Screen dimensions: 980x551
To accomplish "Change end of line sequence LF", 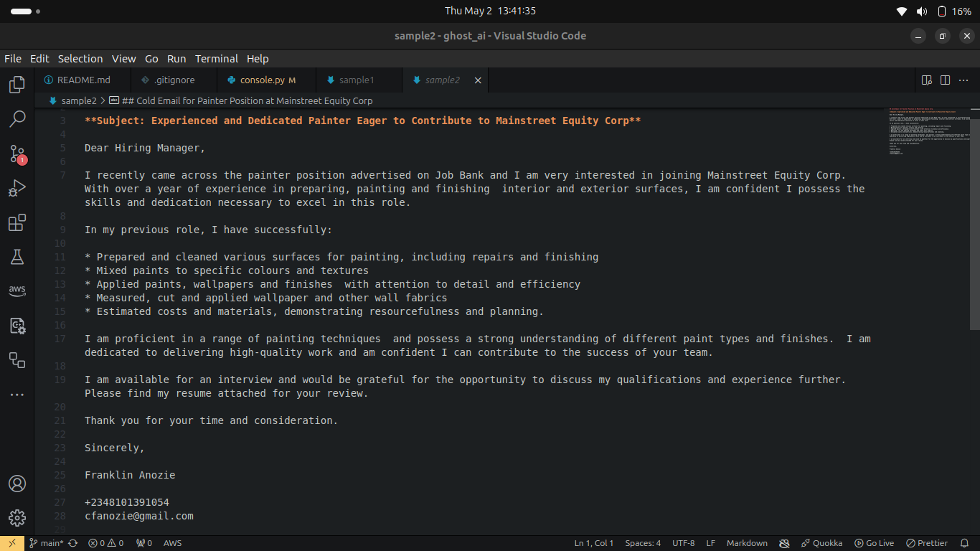I will pyautogui.click(x=710, y=543).
